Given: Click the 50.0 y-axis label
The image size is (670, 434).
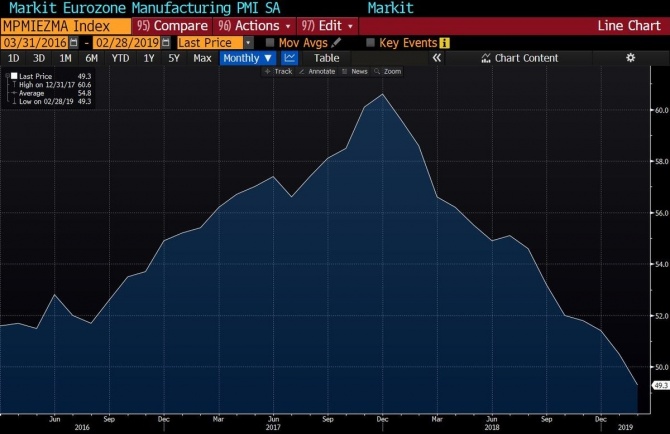Looking at the screenshot, I should (x=661, y=367).
